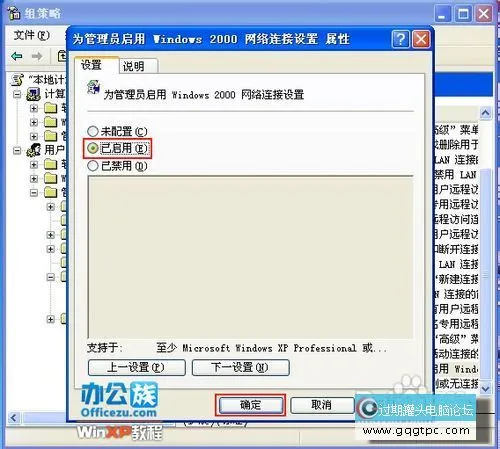Click left arrow of horizontal scrollbar
Viewport: 500px width, 449px height.
point(14,418)
